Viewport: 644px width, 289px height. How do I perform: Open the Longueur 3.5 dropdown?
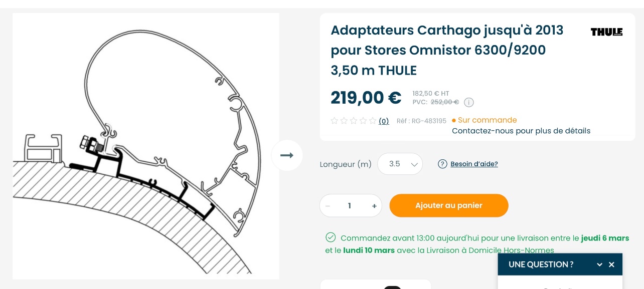(x=400, y=164)
